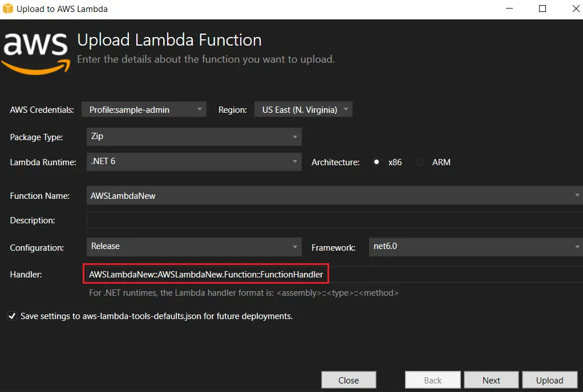Maximize the Upload to AWS Lambda window

click(542, 9)
